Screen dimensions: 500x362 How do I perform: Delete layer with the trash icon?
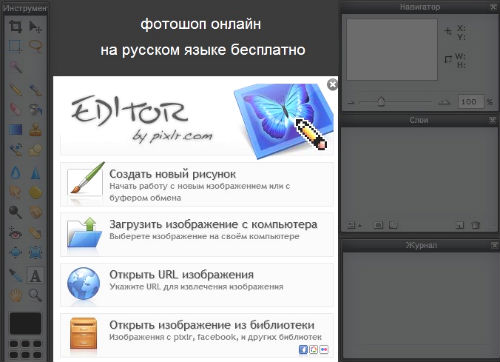(476, 225)
